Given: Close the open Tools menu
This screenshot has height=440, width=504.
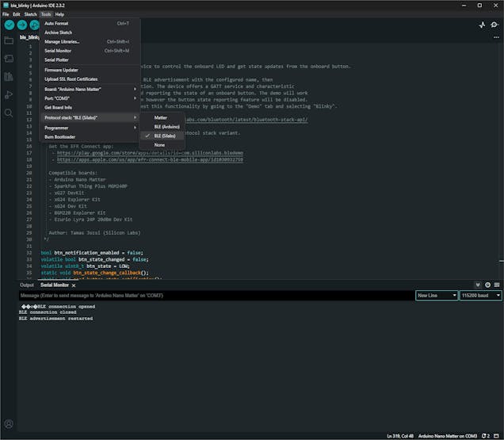Looking at the screenshot, I should pos(46,14).
